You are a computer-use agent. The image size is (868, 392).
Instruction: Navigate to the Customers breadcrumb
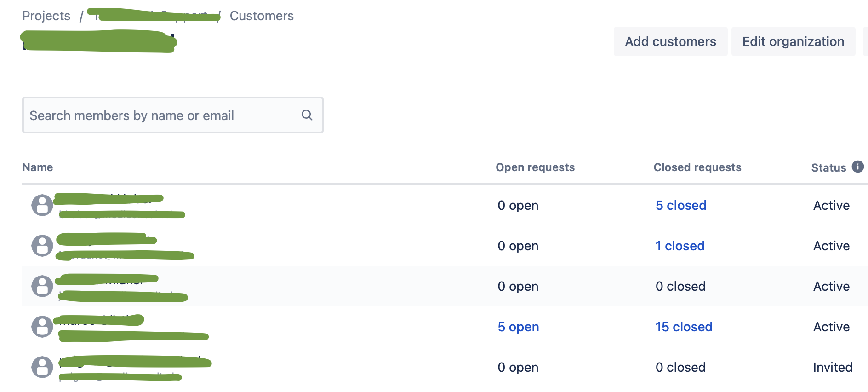(262, 16)
